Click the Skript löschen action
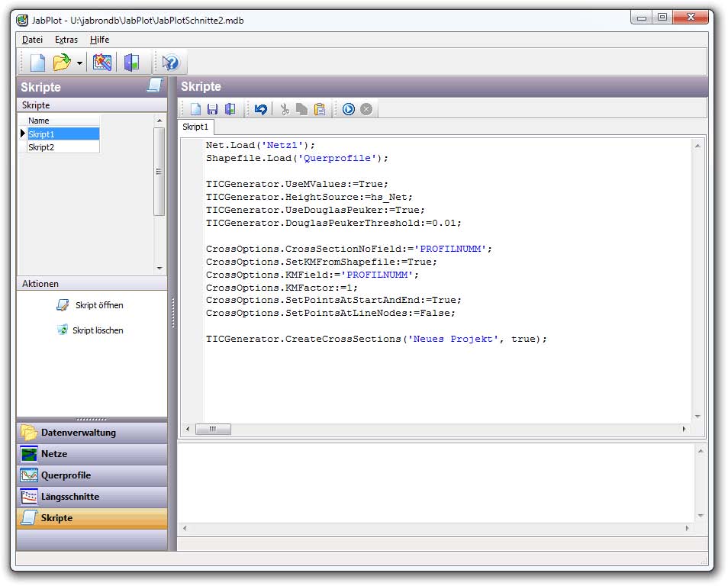Screen dimensions: 728x586 click(x=97, y=330)
